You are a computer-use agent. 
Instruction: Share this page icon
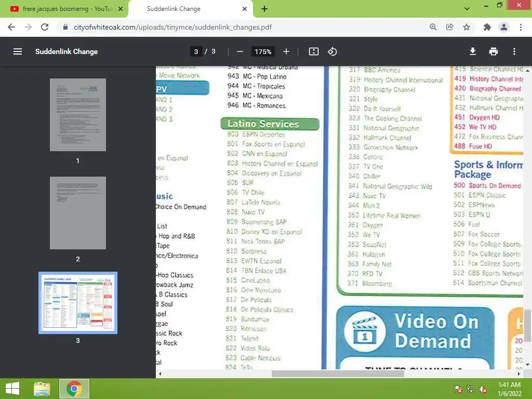click(x=449, y=27)
